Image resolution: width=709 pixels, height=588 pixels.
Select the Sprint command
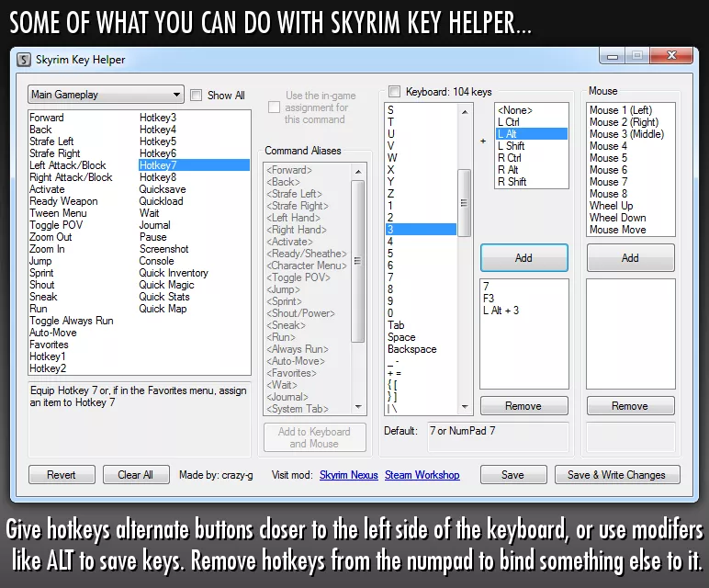point(41,273)
